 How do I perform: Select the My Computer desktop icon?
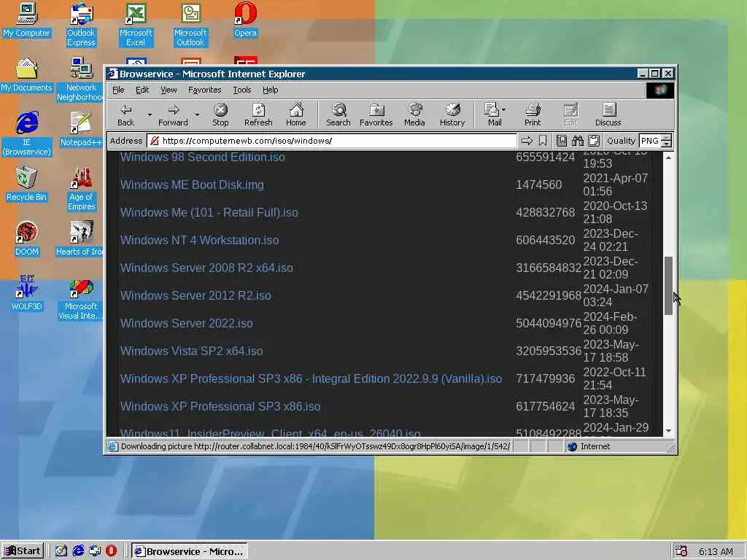27,20
